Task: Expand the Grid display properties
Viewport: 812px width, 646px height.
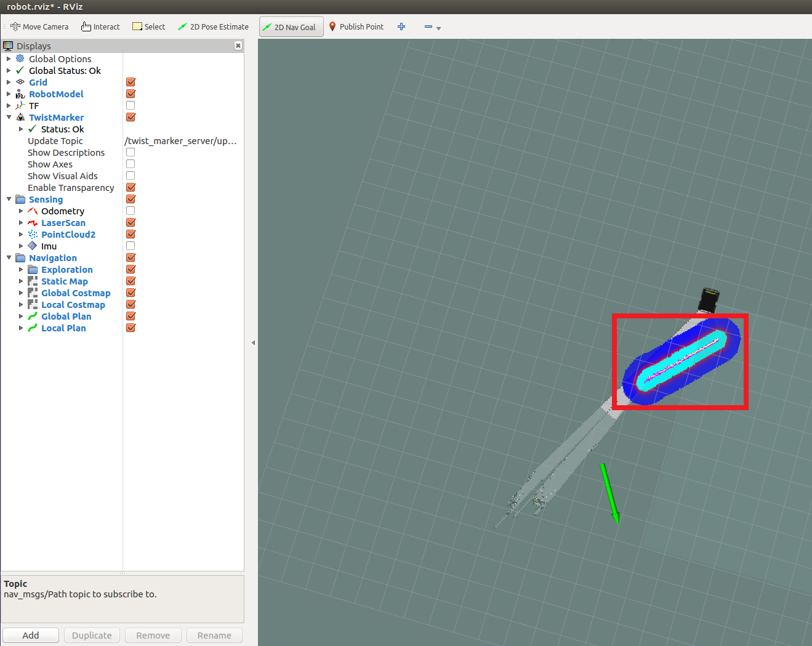Action: click(x=9, y=82)
